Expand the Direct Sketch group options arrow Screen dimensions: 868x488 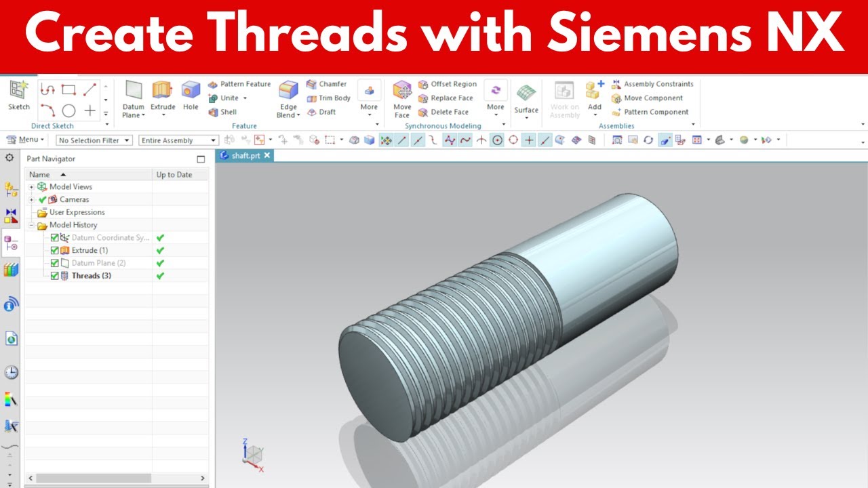coord(106,125)
